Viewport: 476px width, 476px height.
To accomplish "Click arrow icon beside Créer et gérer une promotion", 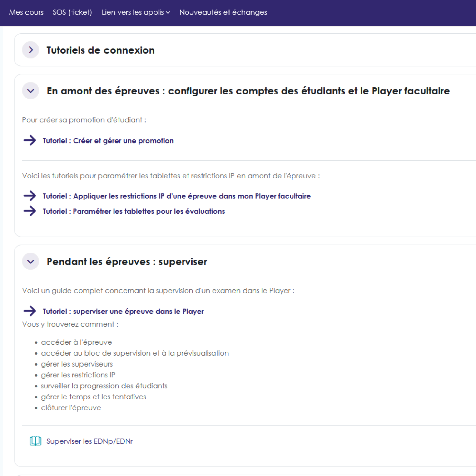I will coord(30,140).
